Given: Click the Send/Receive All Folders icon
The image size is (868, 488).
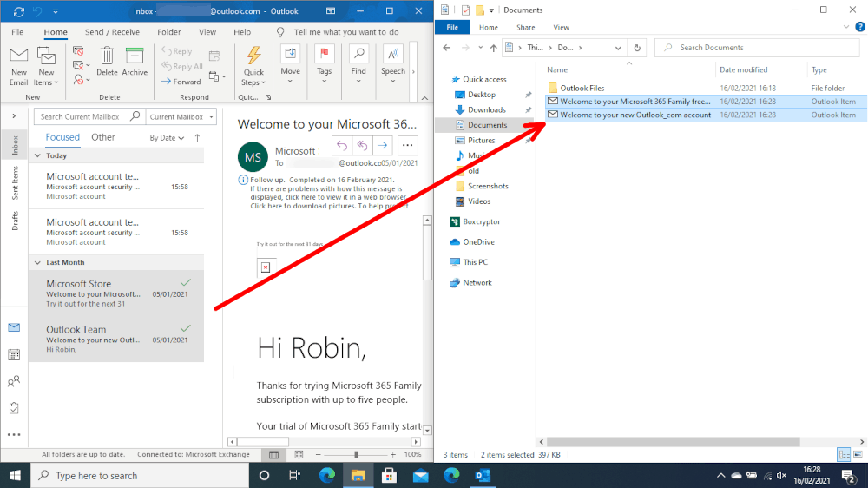Looking at the screenshot, I should 19,11.
